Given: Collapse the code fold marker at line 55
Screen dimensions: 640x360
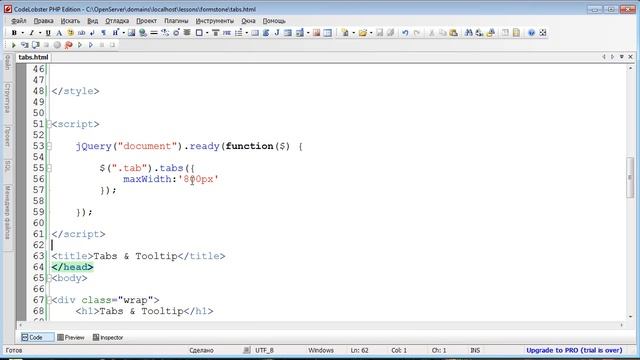Looking at the screenshot, I should (49, 168).
